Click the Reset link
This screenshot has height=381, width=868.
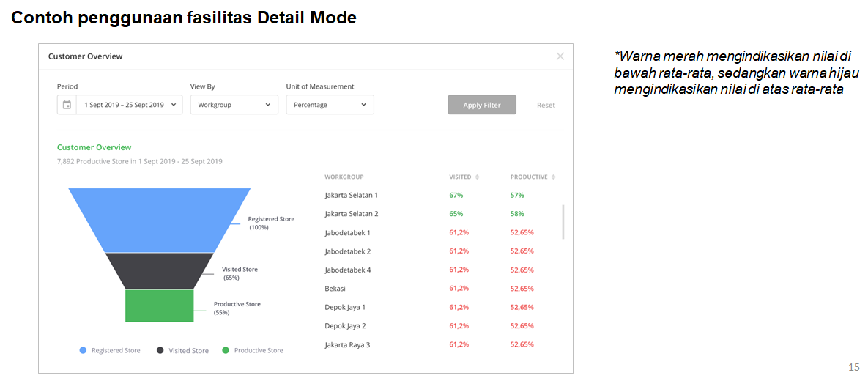coord(546,105)
